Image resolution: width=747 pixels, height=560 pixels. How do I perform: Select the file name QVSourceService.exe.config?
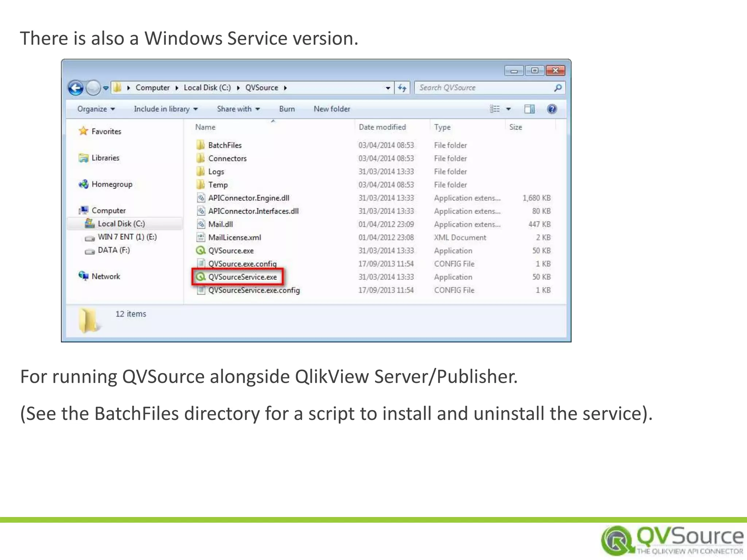click(254, 290)
